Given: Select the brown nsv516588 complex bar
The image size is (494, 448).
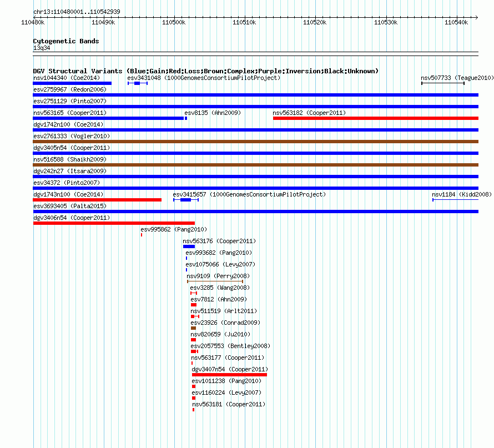Looking at the screenshot, I should tap(255, 165).
